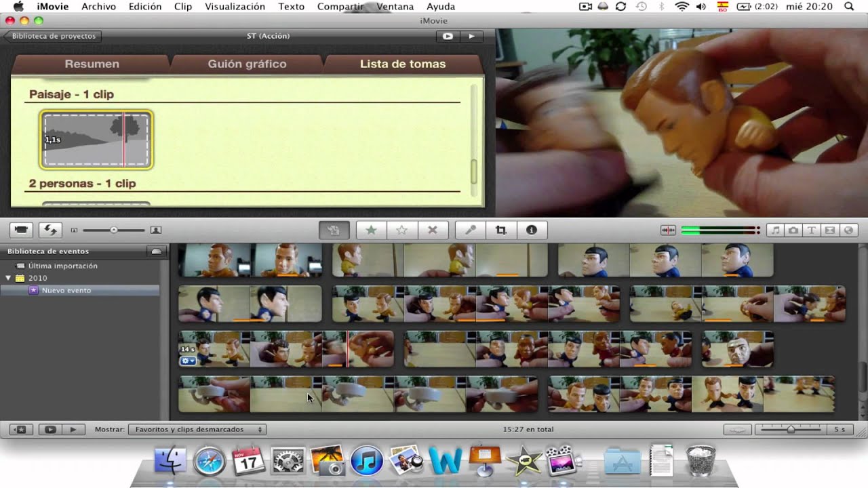Open iTunes from the Dock
This screenshot has height=488, width=868.
[x=367, y=462]
